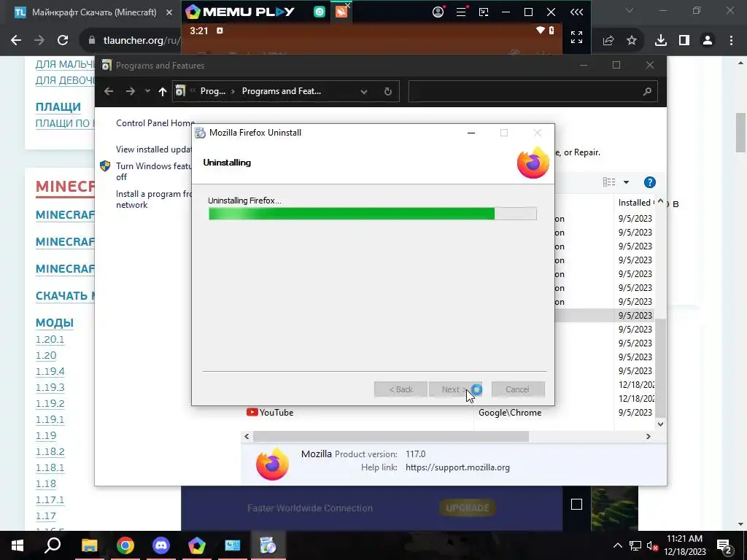
Task: Click the Google\Chrome publisher cell
Action: tap(510, 413)
